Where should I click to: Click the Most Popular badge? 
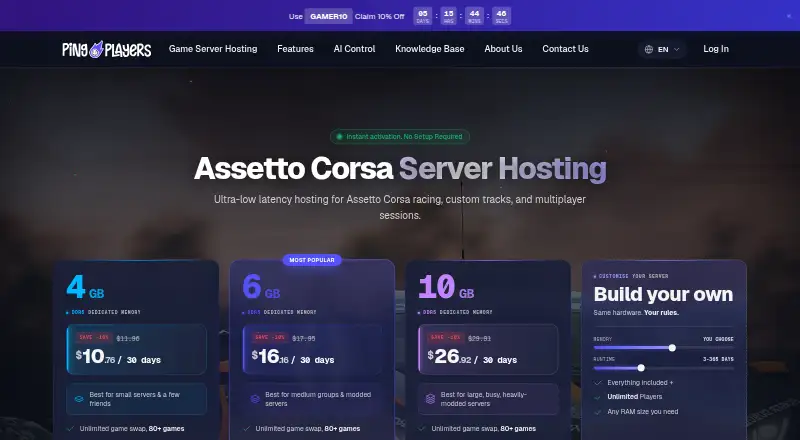coord(312,260)
